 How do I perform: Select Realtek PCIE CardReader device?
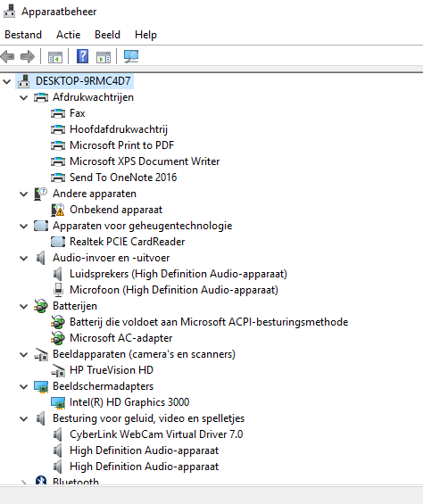pos(127,242)
